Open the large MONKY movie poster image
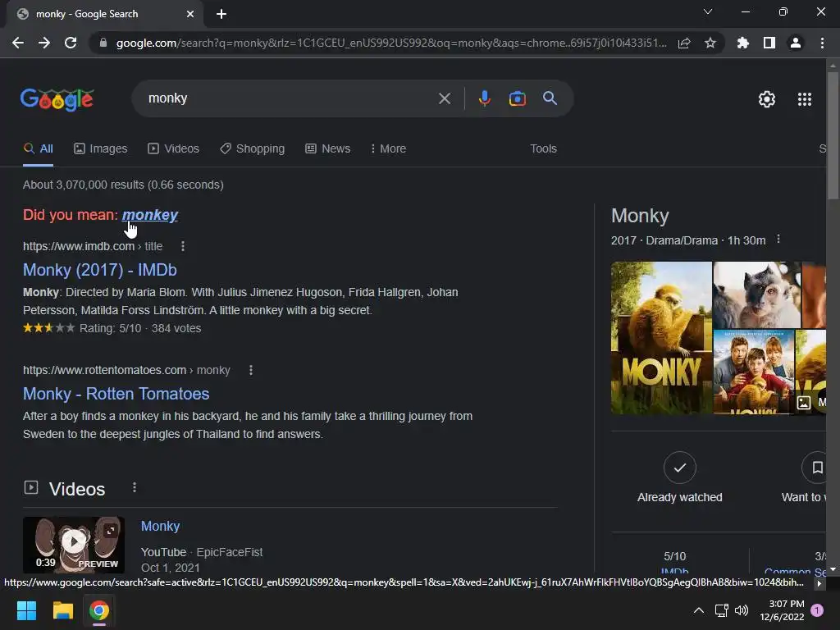The height and width of the screenshot is (630, 840). pyautogui.click(x=662, y=338)
